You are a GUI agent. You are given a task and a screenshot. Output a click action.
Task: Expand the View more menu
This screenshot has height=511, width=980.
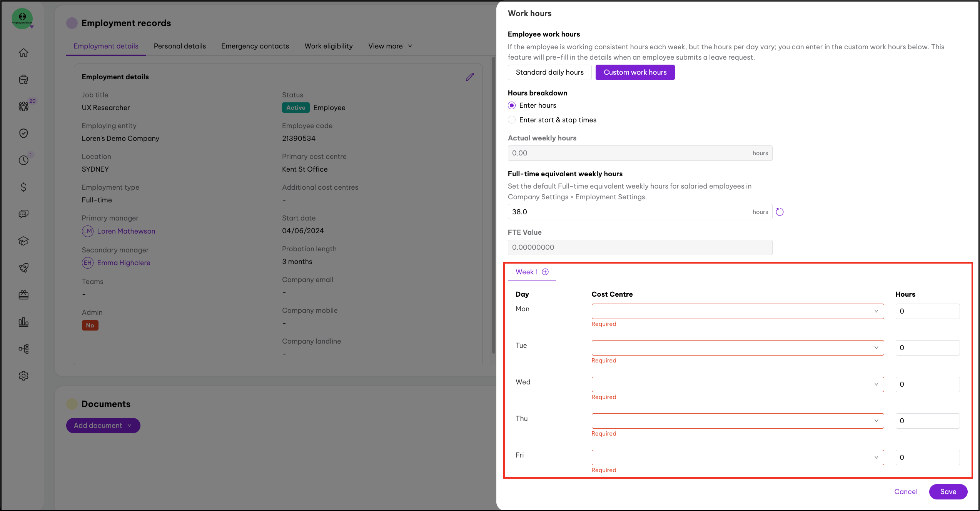click(x=390, y=46)
